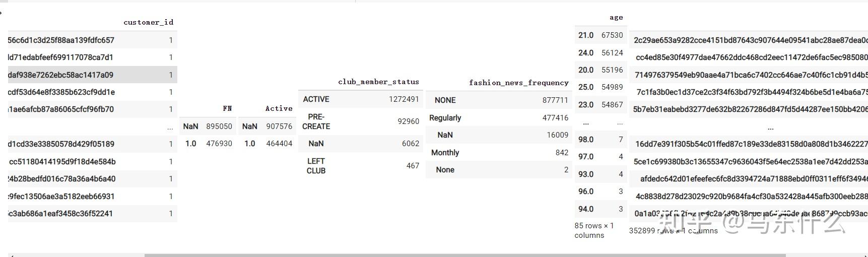Select the highlighted row ending in 58ac1417a09
This screenshot has height=257, width=868.
(x=91, y=75)
